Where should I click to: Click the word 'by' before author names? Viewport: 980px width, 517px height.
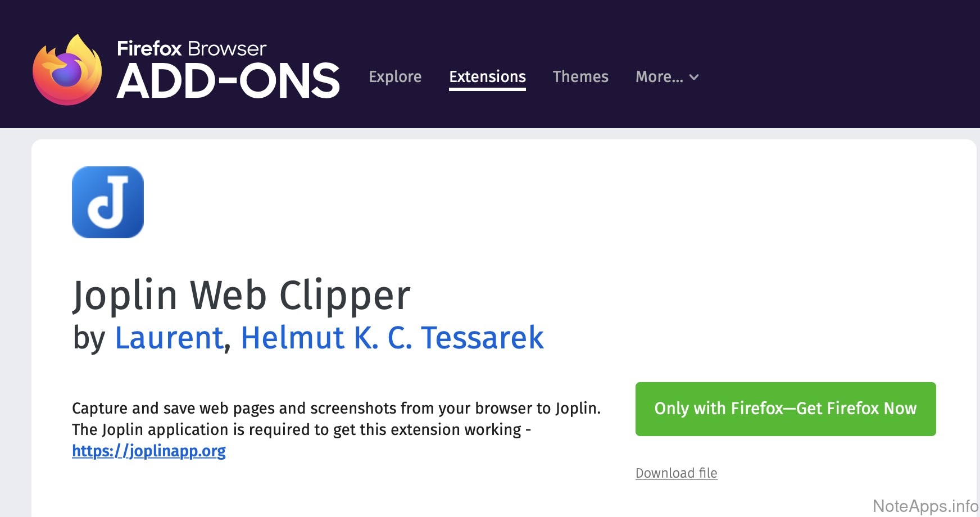tap(89, 338)
